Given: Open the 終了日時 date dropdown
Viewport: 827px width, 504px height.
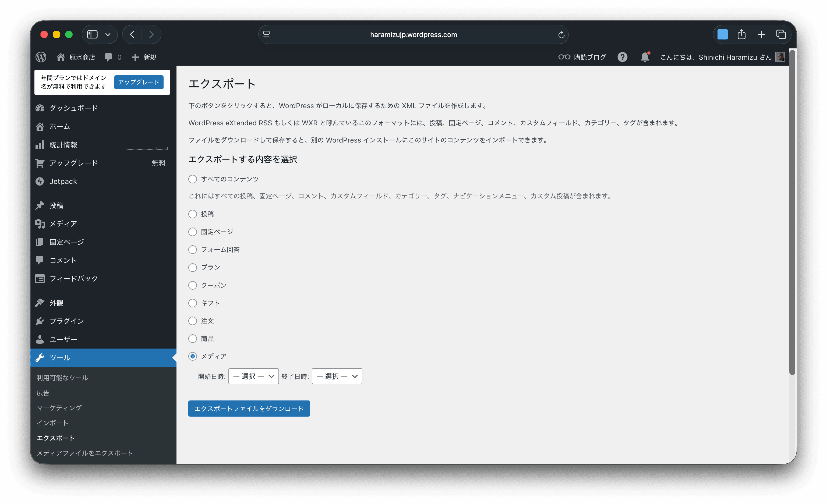Looking at the screenshot, I should tap(337, 376).
